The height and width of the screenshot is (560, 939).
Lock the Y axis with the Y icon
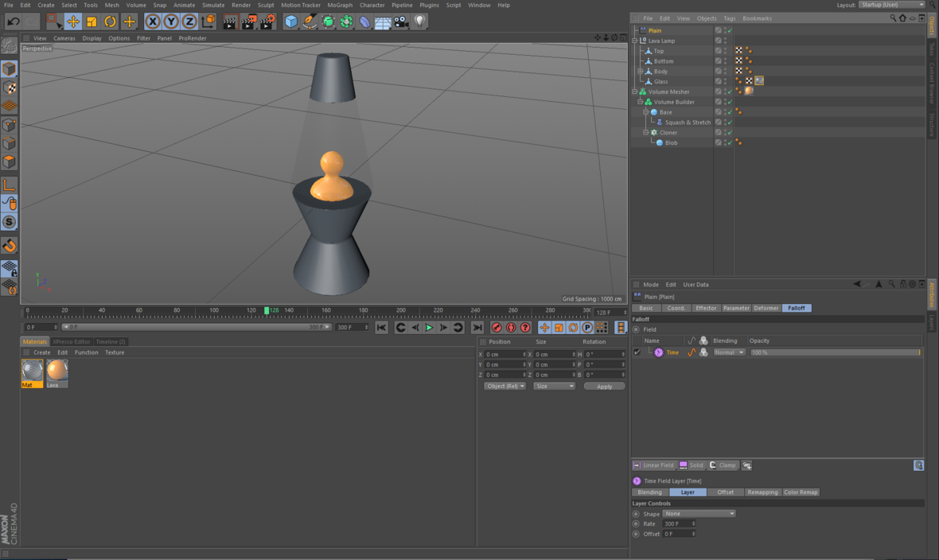(x=171, y=21)
